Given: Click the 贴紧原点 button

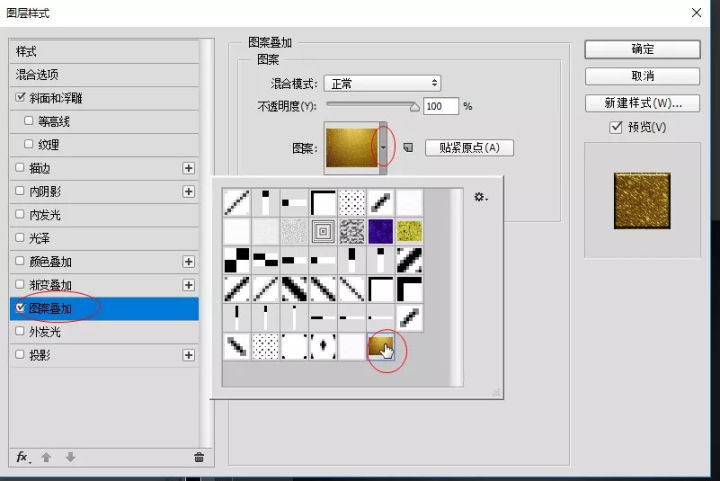Looking at the screenshot, I should (x=469, y=148).
